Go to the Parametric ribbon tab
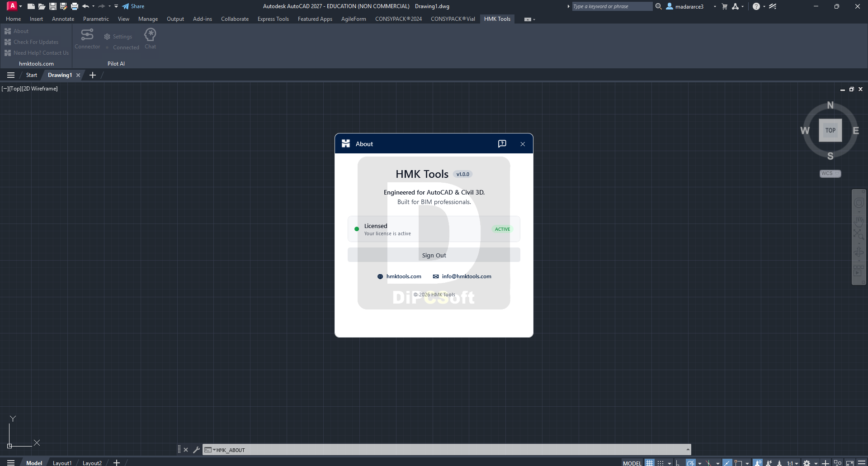This screenshot has width=868, height=466. (x=96, y=19)
